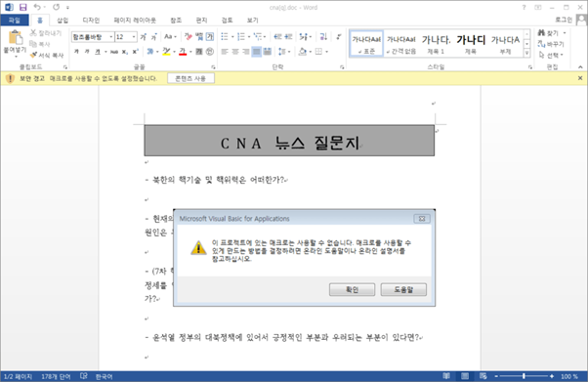Select the Format Painter brush
The width and height of the screenshot is (588, 382).
47,55
